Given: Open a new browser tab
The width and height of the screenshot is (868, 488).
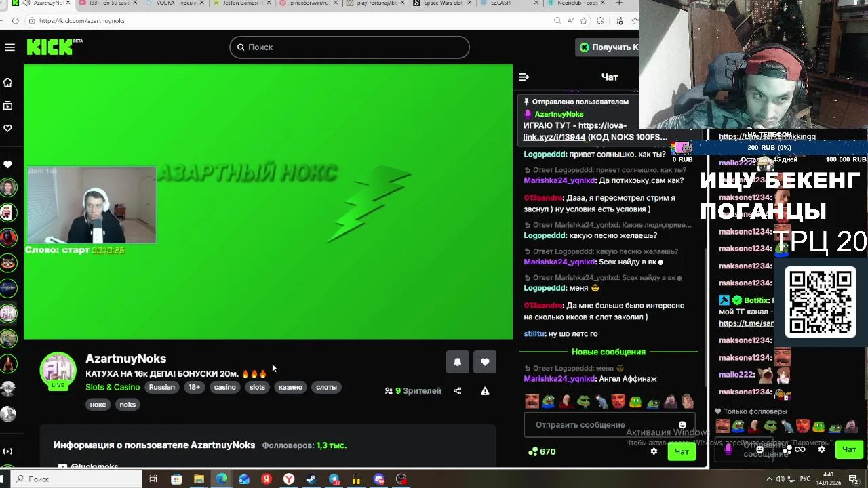Looking at the screenshot, I should (x=618, y=3).
